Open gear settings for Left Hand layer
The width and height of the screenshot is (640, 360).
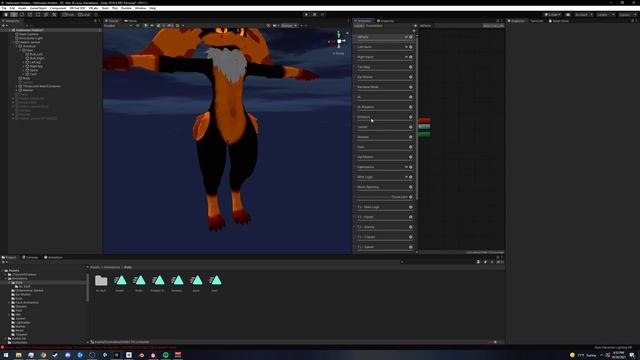click(x=411, y=47)
